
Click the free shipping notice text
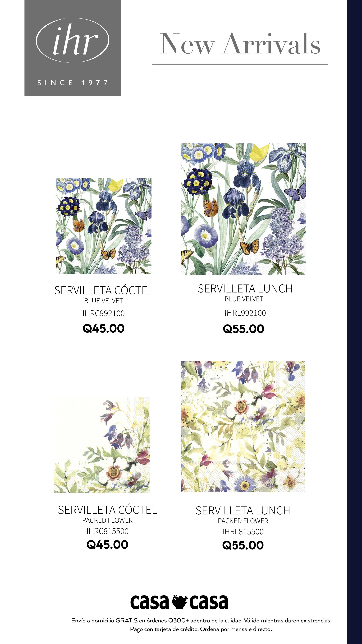[201, 621]
